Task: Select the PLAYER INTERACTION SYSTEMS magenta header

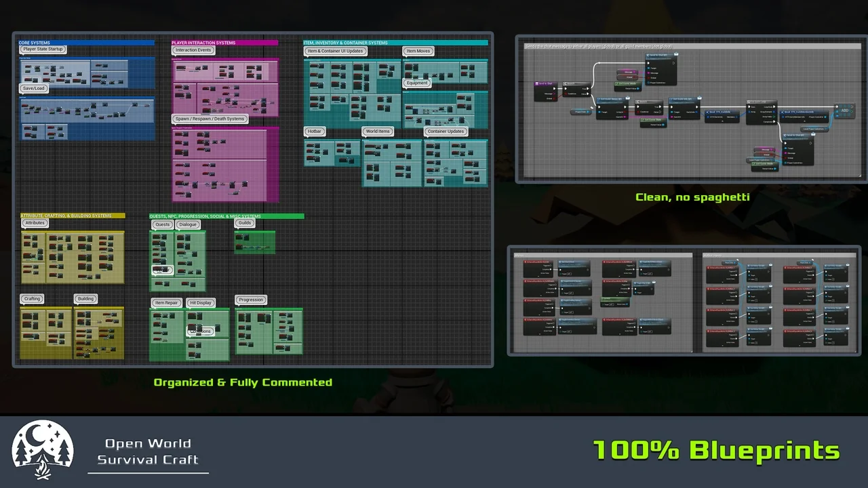Action: (224, 43)
